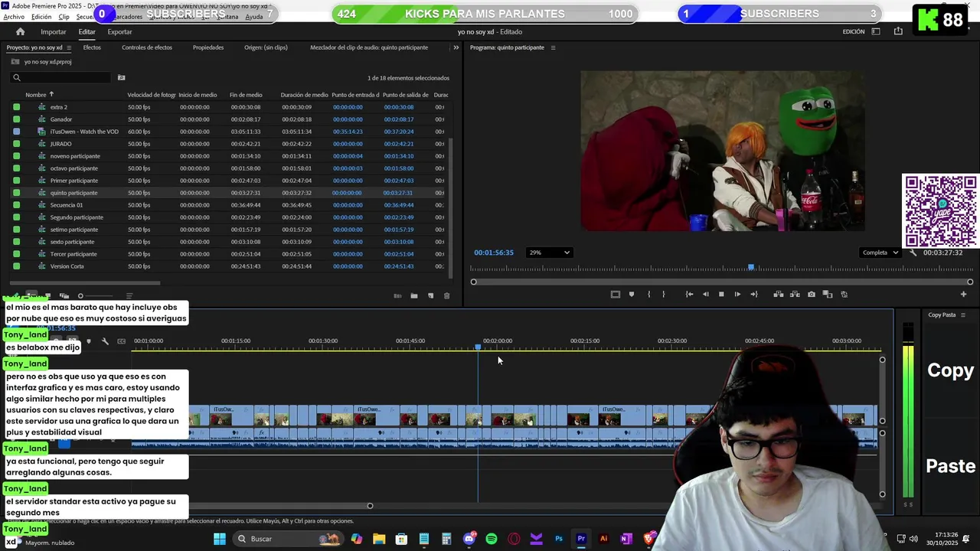Toggle comparison view in program monitor
Image resolution: width=980 pixels, height=551 pixels.
[828, 295]
